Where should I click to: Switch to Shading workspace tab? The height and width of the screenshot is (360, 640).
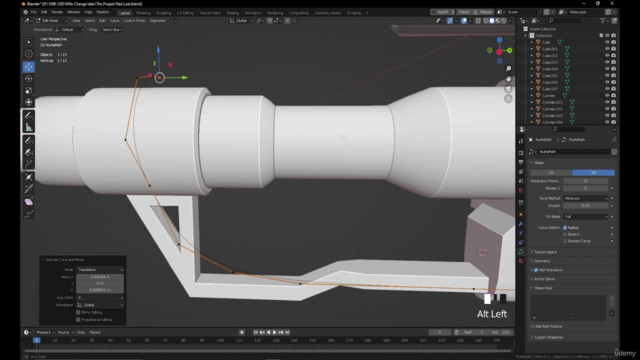click(x=233, y=13)
